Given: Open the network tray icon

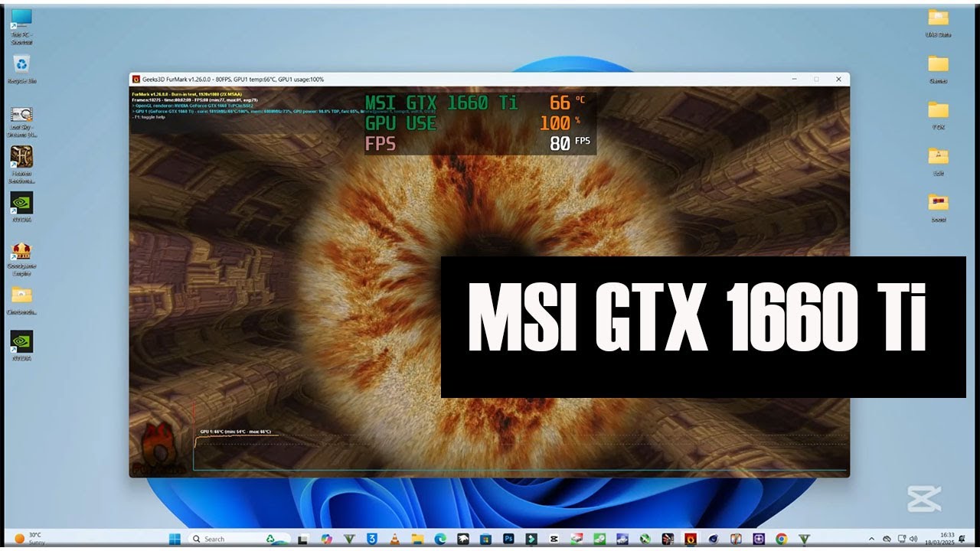Looking at the screenshot, I should click(900, 539).
